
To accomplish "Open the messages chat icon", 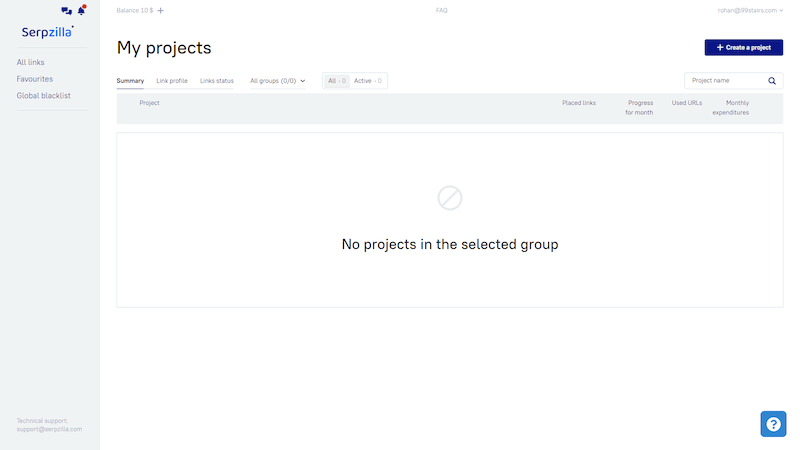I will tap(67, 10).
